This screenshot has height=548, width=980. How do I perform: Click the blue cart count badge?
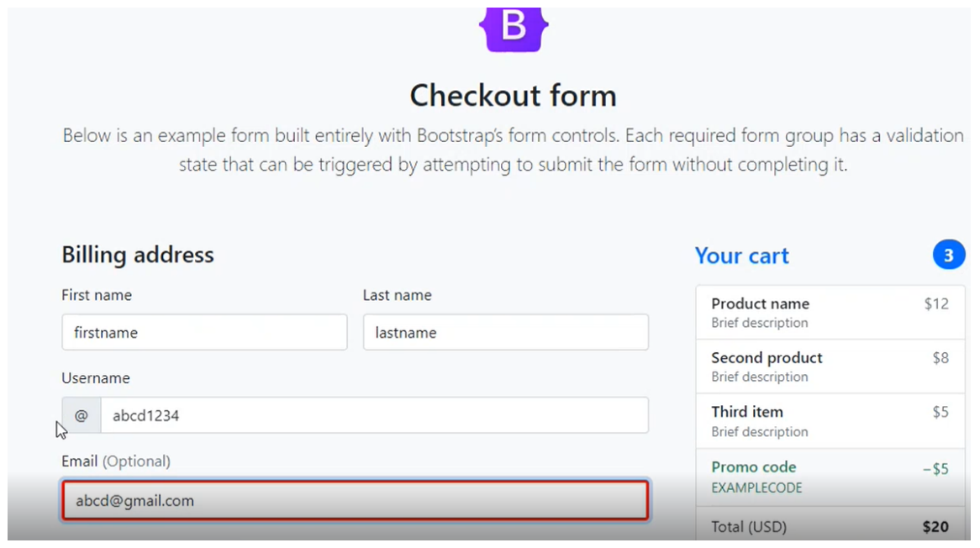(948, 256)
